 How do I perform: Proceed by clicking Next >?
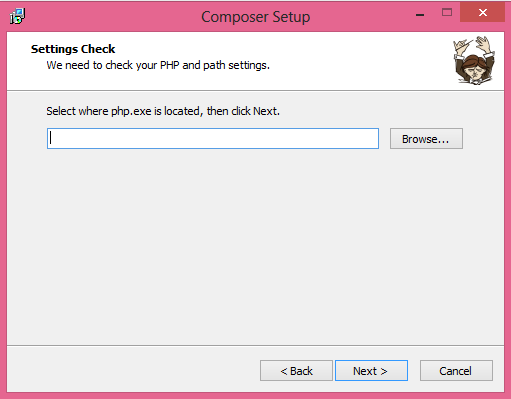point(371,370)
